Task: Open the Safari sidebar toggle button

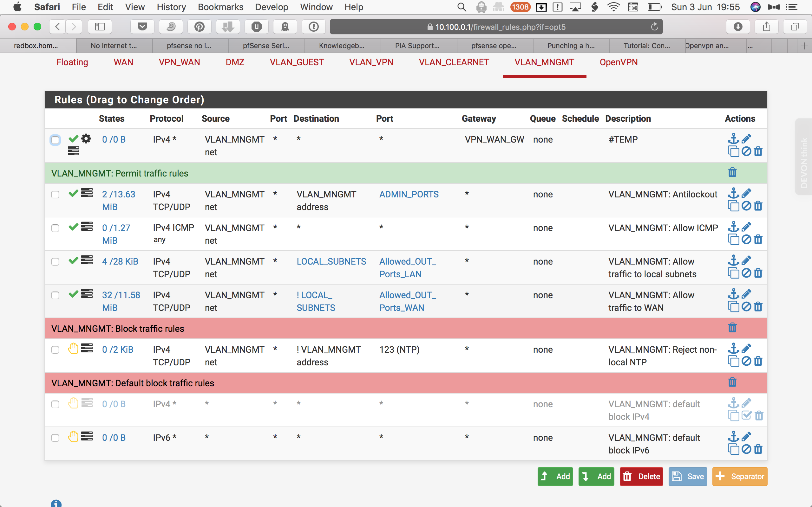Action: coord(100,27)
